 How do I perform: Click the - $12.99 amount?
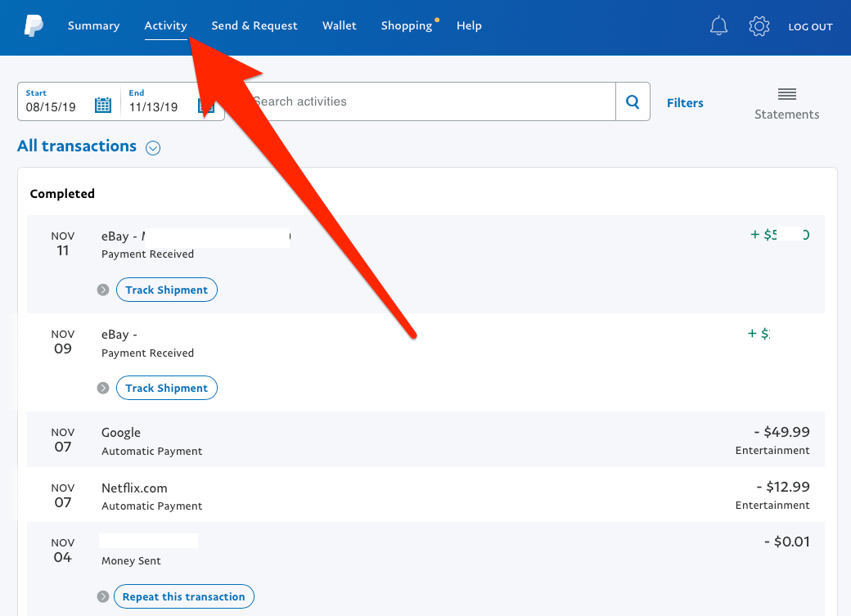coord(783,487)
